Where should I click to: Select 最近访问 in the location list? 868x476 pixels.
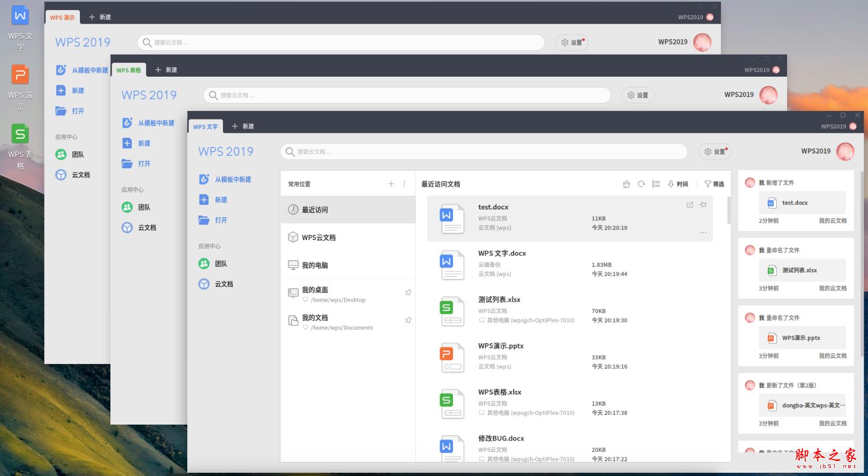point(348,210)
